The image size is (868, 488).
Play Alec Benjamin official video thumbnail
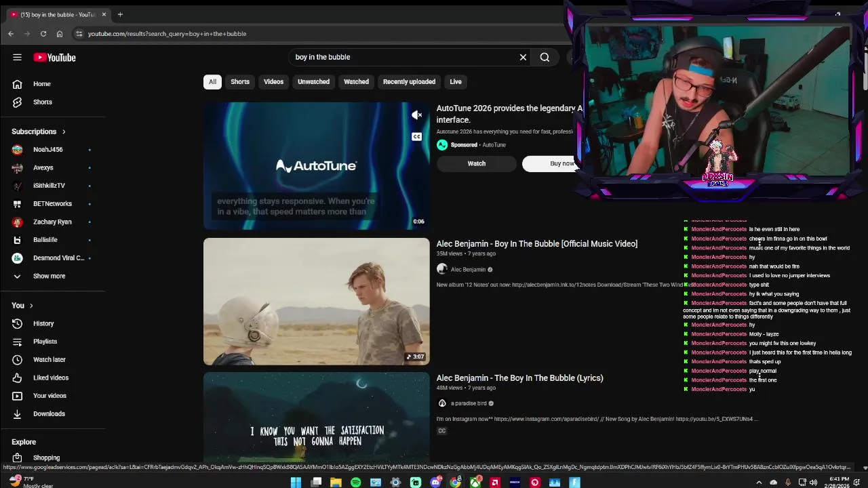[317, 302]
